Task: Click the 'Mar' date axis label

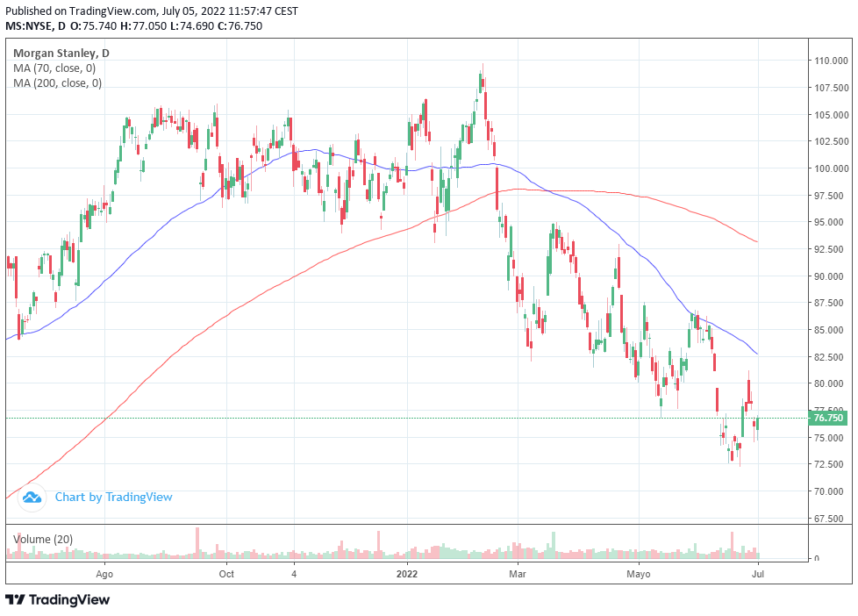Action: click(x=518, y=575)
